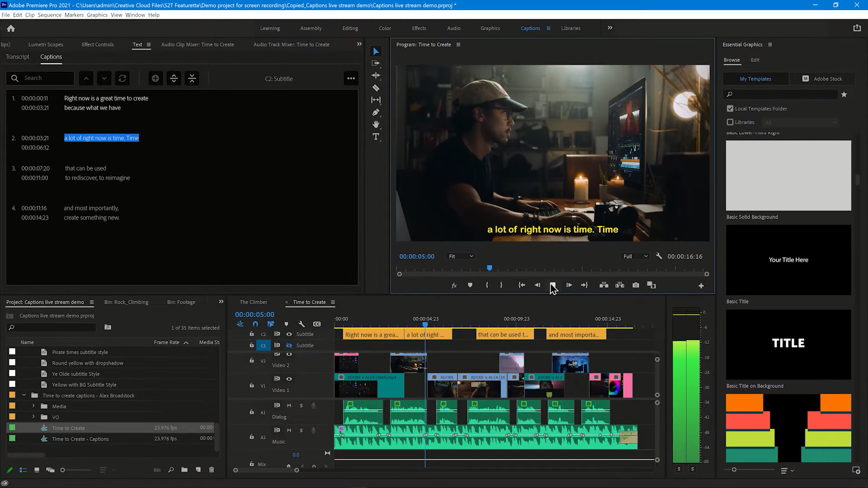Screen dimensions: 868x488
Task: Open the sequence fit dropdown in Program monitor
Action: [x=462, y=256]
